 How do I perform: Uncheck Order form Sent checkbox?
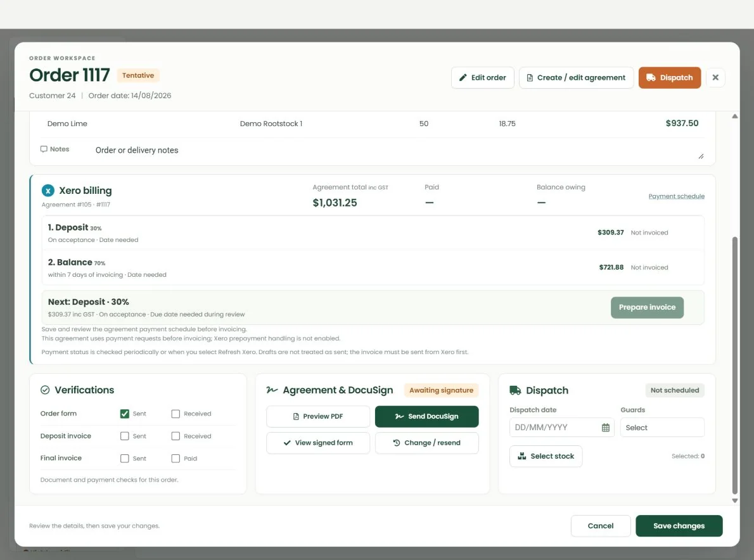point(125,414)
